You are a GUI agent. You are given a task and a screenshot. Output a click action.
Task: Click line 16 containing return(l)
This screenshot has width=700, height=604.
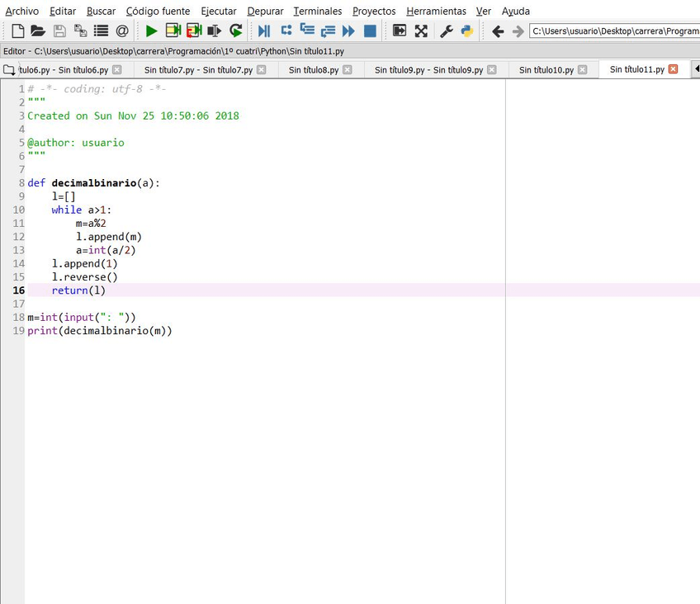tap(78, 290)
